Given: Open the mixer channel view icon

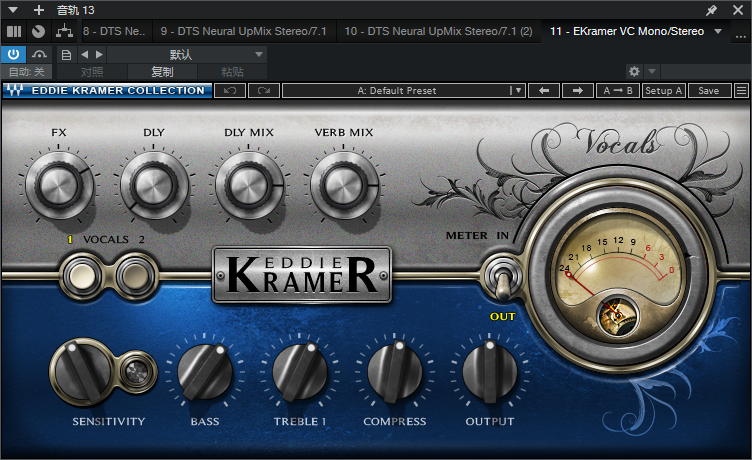Looking at the screenshot, I should coord(14,32).
